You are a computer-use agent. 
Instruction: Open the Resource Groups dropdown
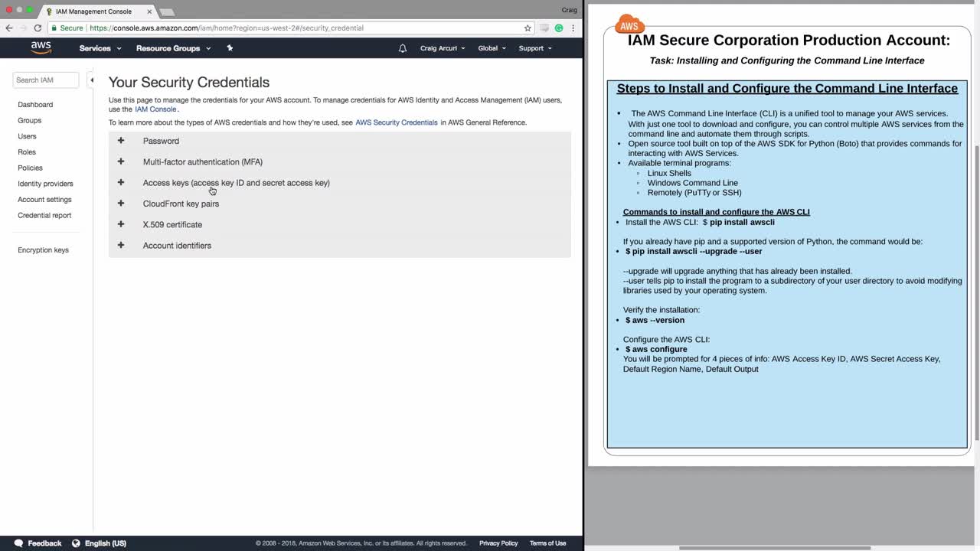click(173, 48)
